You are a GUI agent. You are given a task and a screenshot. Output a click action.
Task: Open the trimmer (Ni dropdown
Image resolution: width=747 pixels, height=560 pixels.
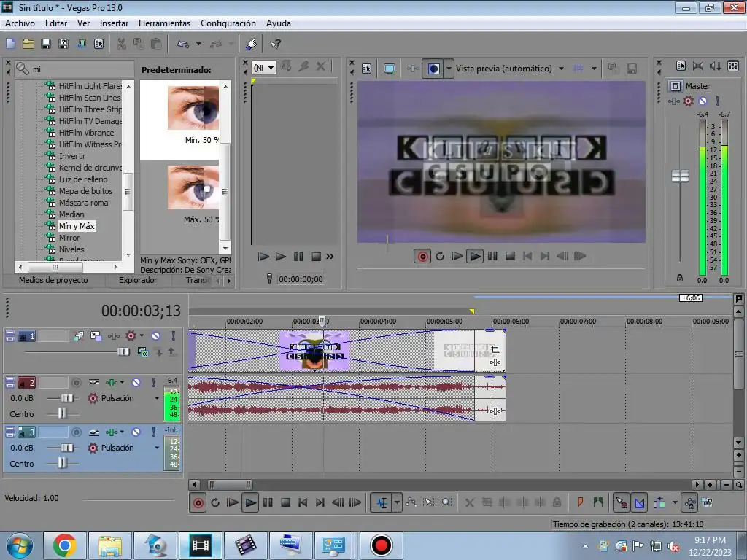click(263, 68)
